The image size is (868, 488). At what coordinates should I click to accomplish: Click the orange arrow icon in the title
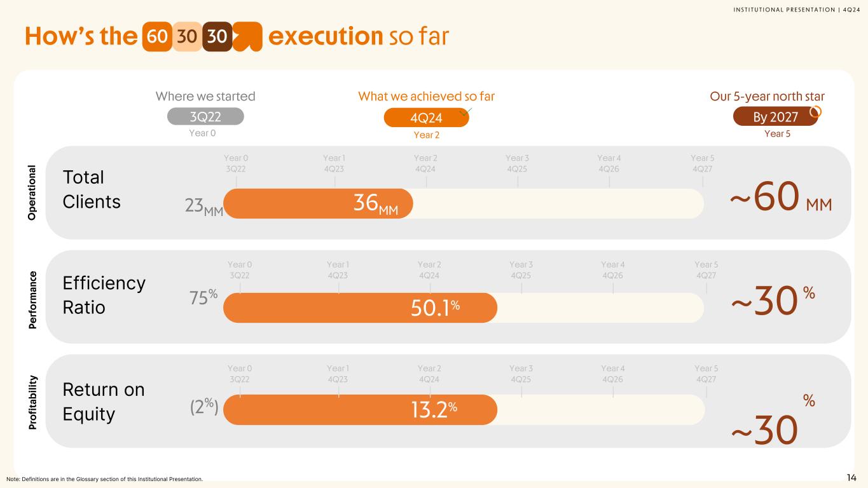pos(248,37)
